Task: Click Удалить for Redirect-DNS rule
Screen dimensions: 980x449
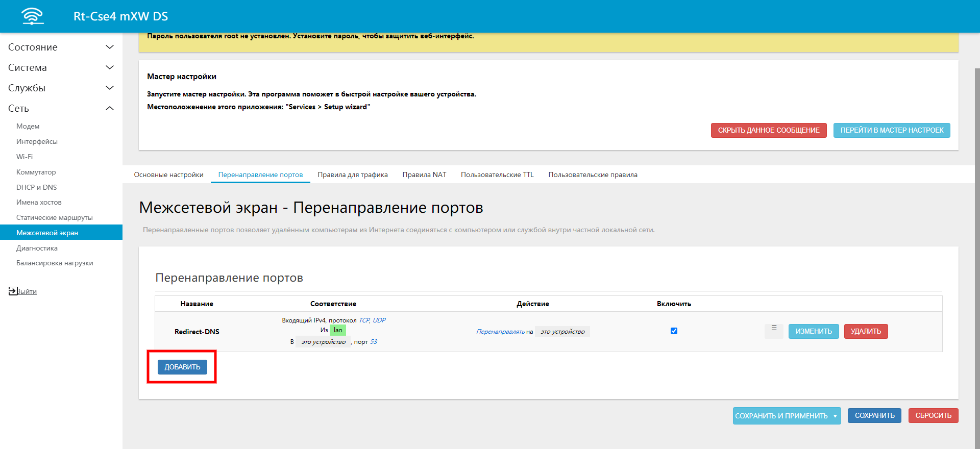Action: coord(866,331)
